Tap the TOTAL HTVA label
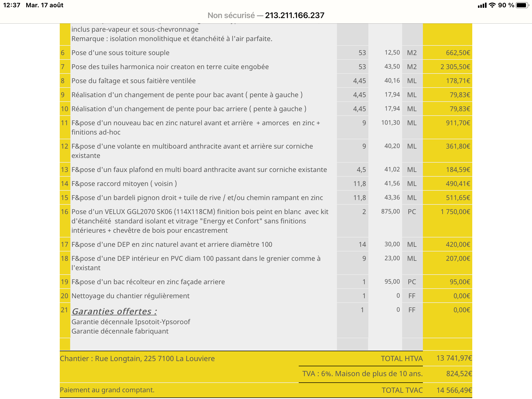 [402, 358]
